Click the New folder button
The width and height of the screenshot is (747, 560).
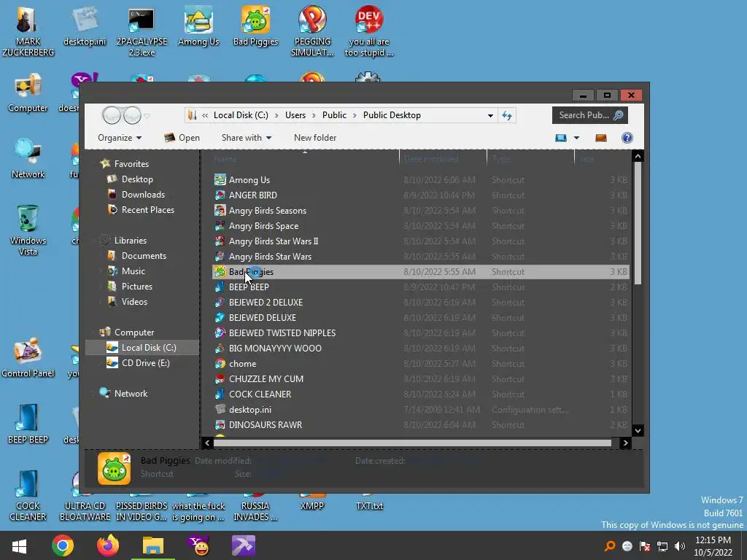[315, 138]
